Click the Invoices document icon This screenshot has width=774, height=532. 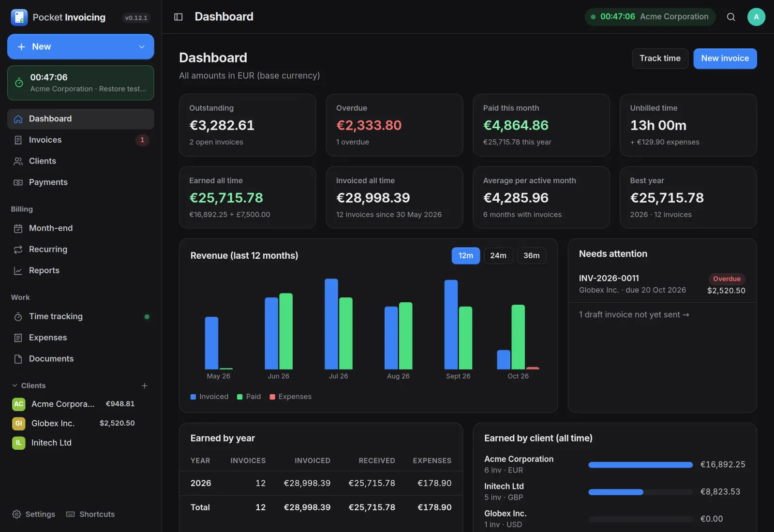click(18, 140)
